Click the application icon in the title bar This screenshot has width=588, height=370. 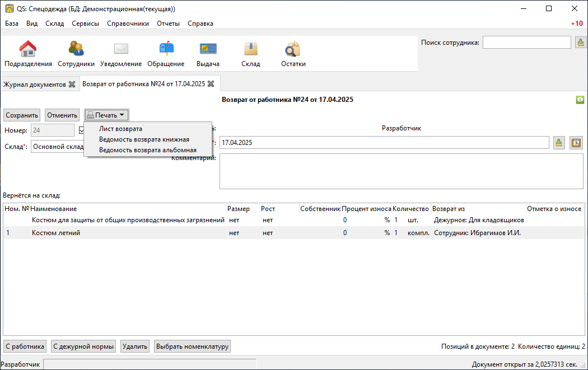tap(9, 8)
